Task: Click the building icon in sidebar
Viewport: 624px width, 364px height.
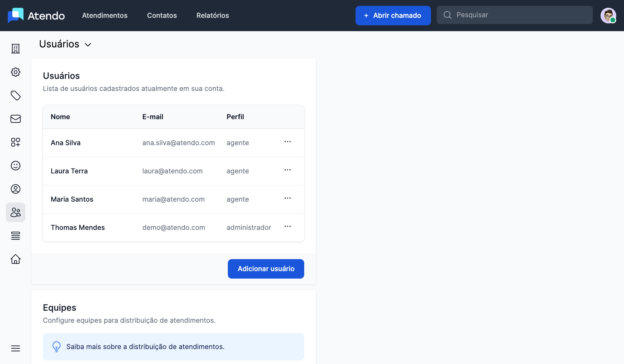Action: (16, 49)
